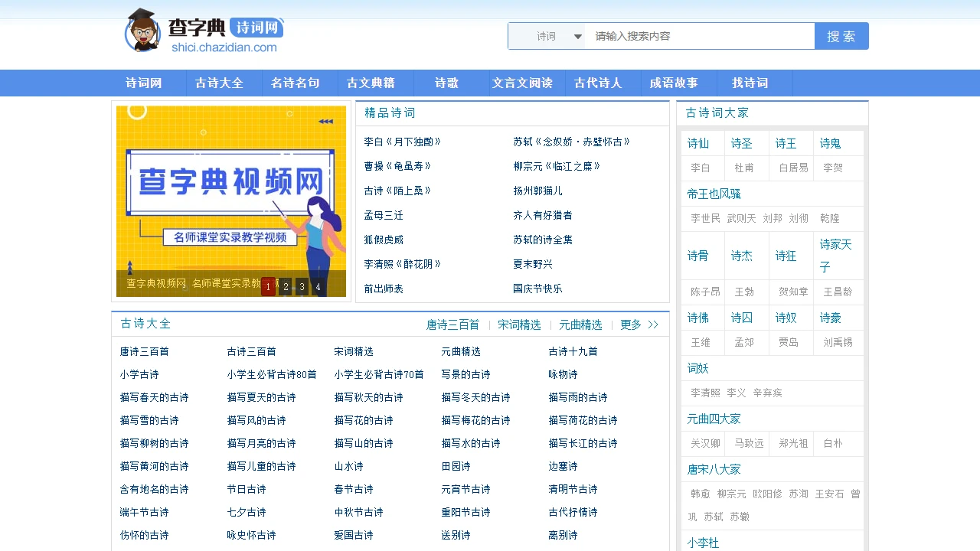This screenshot has height=551, width=980.
Task: Open 李白《月下独酌》 poem link
Action: point(401,142)
